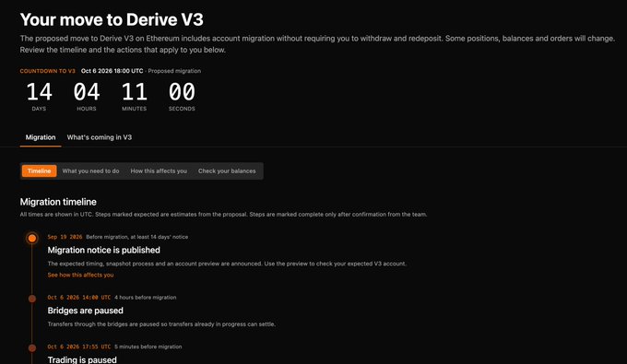Click the 4 hours before migration note

click(145, 298)
